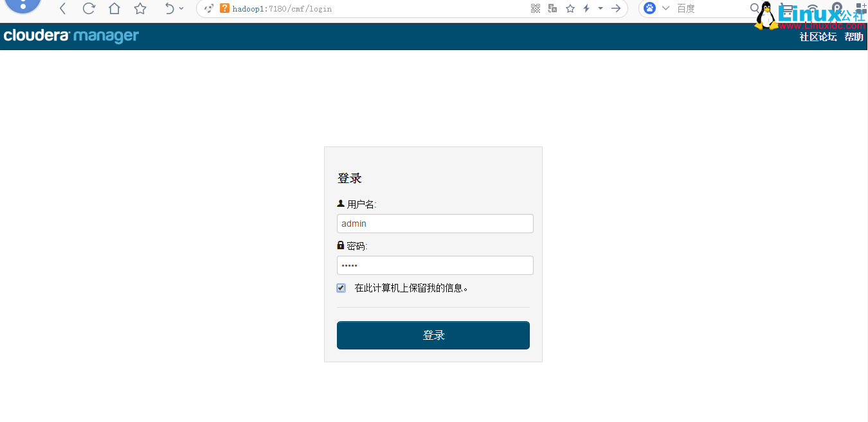Click inside the admin username field
The width and height of the screenshot is (868, 422).
[435, 223]
